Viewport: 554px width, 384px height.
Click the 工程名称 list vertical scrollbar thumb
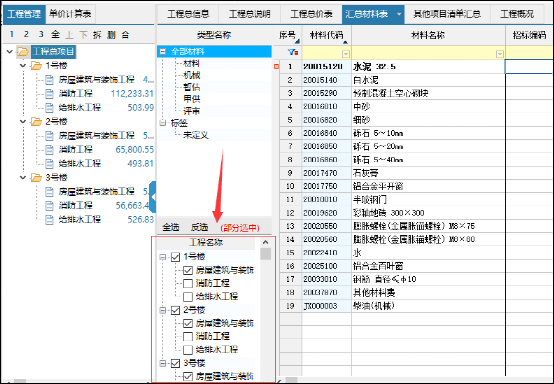(x=266, y=254)
